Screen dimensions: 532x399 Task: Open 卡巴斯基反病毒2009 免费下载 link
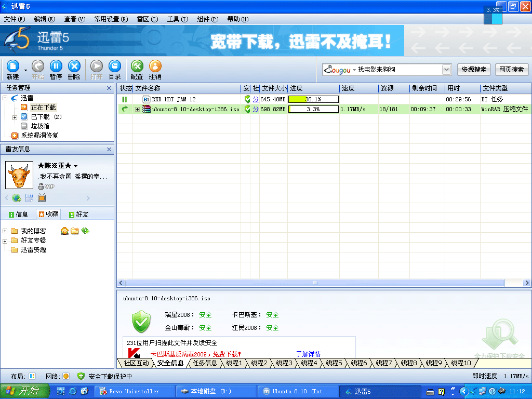tap(195, 354)
